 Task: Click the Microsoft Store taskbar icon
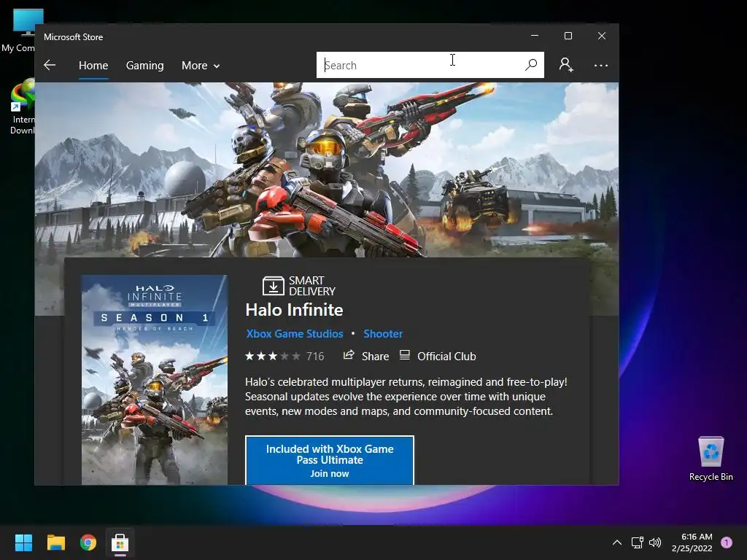pyautogui.click(x=120, y=542)
